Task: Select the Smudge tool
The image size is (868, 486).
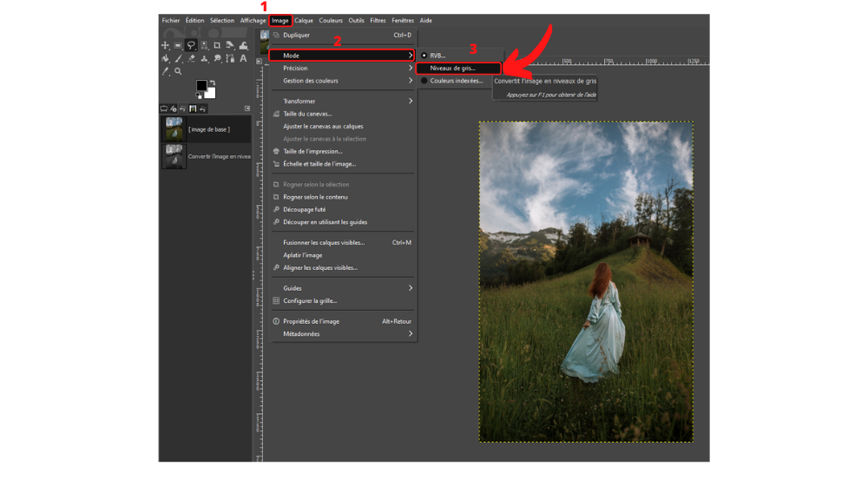Action: click(x=217, y=58)
